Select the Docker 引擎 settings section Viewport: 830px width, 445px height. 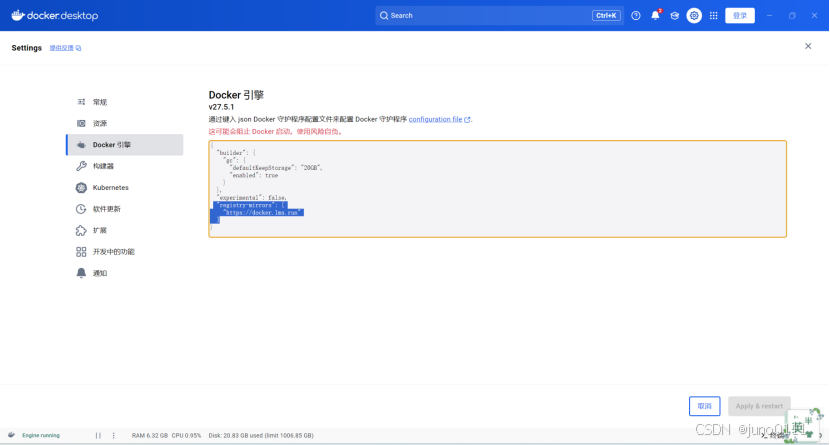125,144
